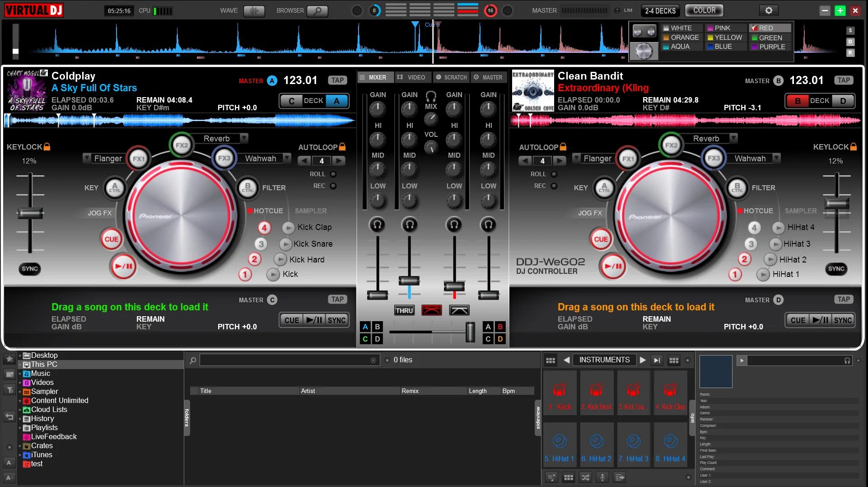The image size is (868, 487).
Task: Start playback with left deck play/pause button
Action: tap(123, 266)
